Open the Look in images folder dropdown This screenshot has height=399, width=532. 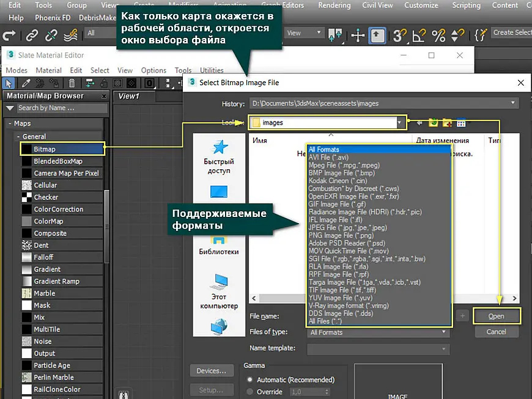tap(399, 122)
